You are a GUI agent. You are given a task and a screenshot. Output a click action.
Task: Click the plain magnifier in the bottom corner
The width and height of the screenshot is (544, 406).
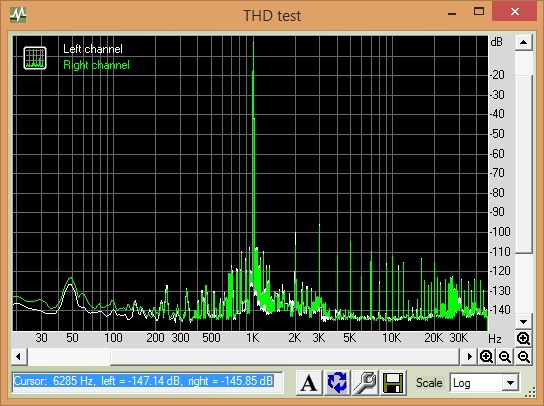(524, 356)
